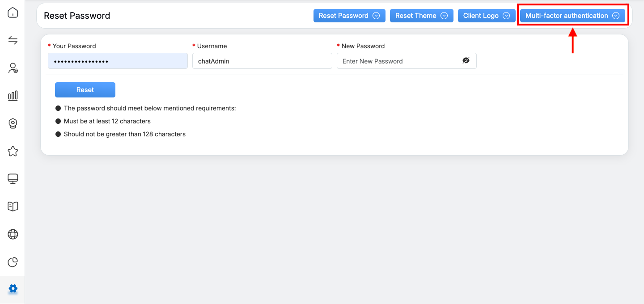Click the blue settings gear icon
The height and width of the screenshot is (304, 644).
(x=13, y=289)
